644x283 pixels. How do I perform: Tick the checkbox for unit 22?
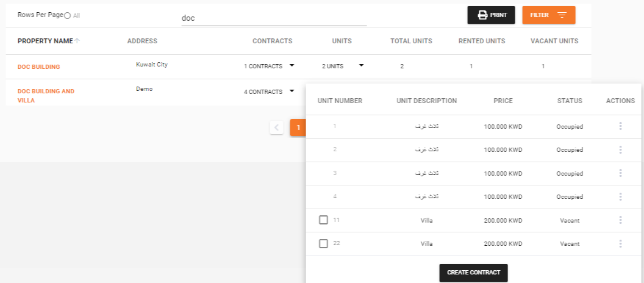click(x=324, y=243)
